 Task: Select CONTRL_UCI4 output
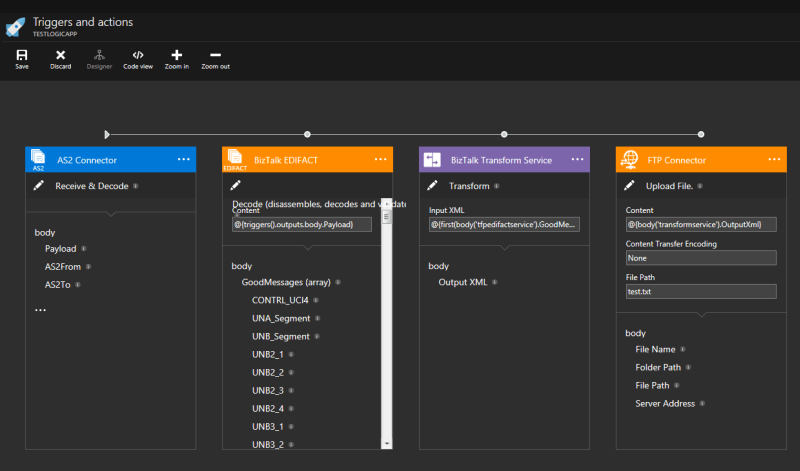[280, 300]
